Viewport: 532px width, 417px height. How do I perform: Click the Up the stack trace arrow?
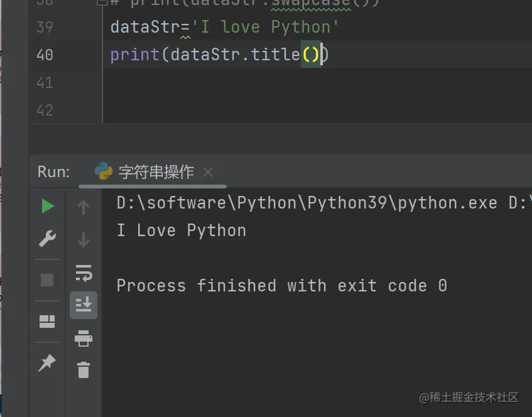coord(84,207)
